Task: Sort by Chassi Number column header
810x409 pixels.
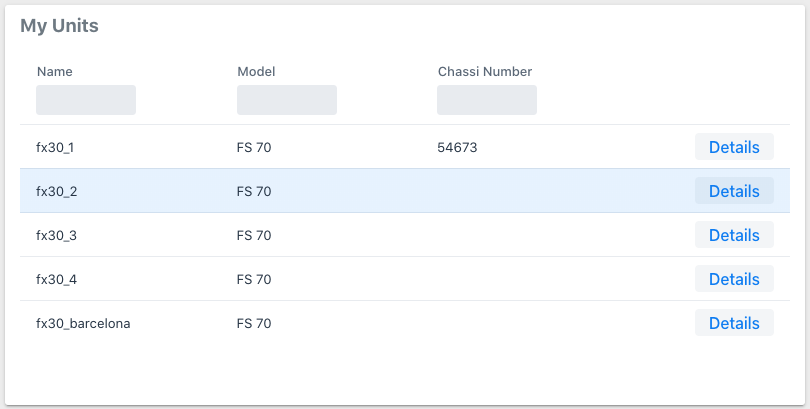Action: tap(484, 72)
